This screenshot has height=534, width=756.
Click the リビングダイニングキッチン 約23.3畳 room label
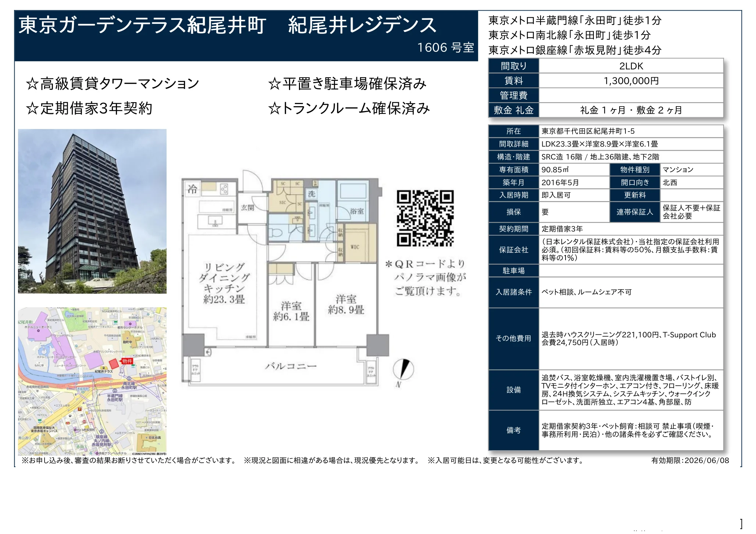pos(224,283)
